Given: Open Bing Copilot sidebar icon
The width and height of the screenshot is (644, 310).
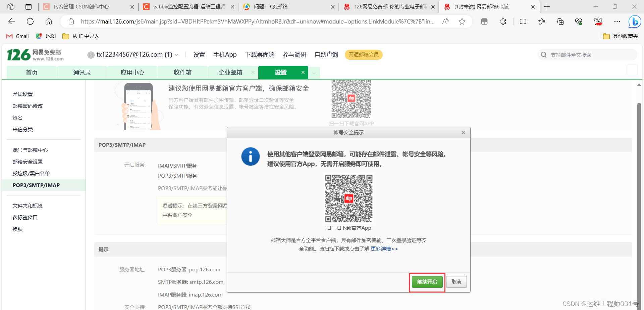Looking at the screenshot, I should [635, 21].
